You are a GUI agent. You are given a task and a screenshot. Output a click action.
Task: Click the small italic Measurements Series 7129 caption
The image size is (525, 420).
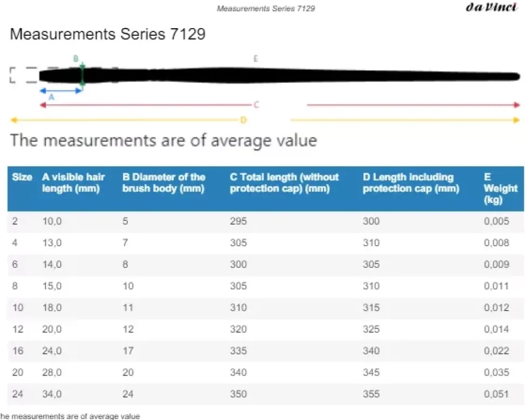click(266, 8)
